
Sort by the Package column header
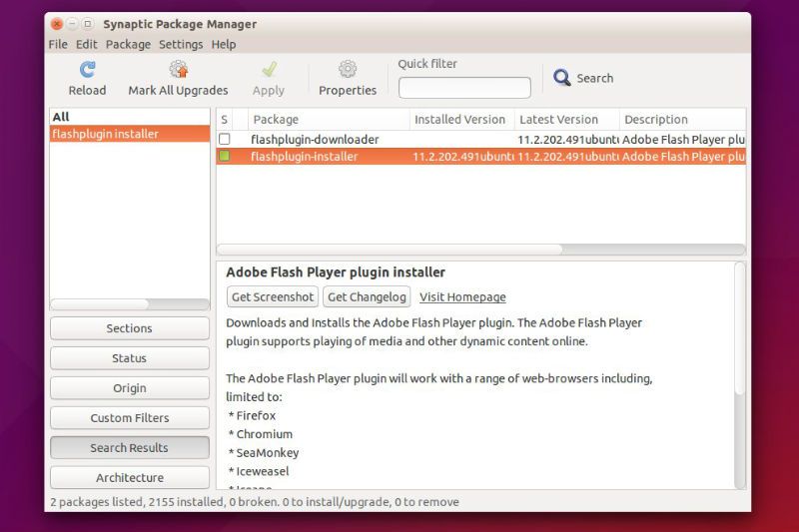330,120
